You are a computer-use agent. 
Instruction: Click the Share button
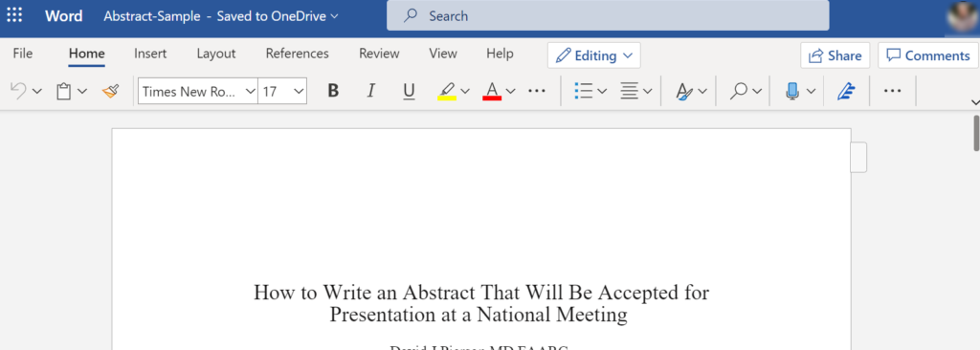click(835, 55)
